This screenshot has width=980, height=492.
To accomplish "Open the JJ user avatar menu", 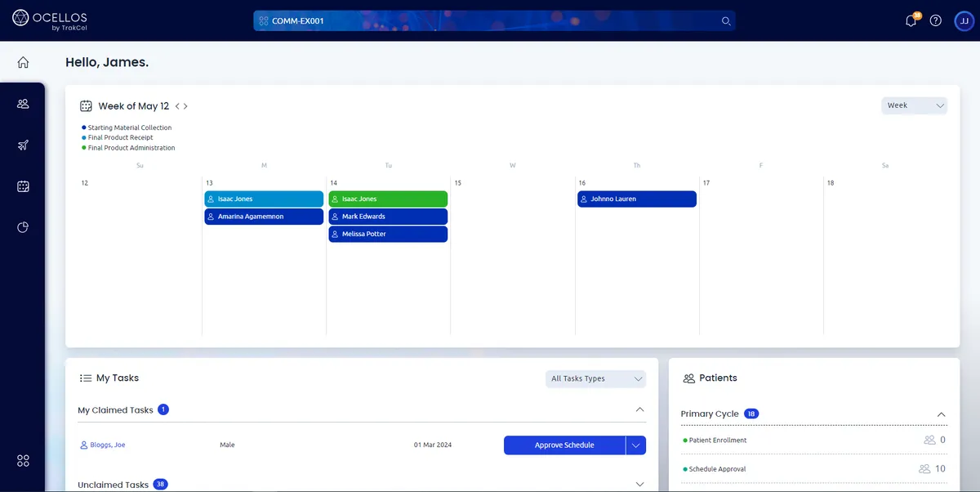I will tap(964, 20).
